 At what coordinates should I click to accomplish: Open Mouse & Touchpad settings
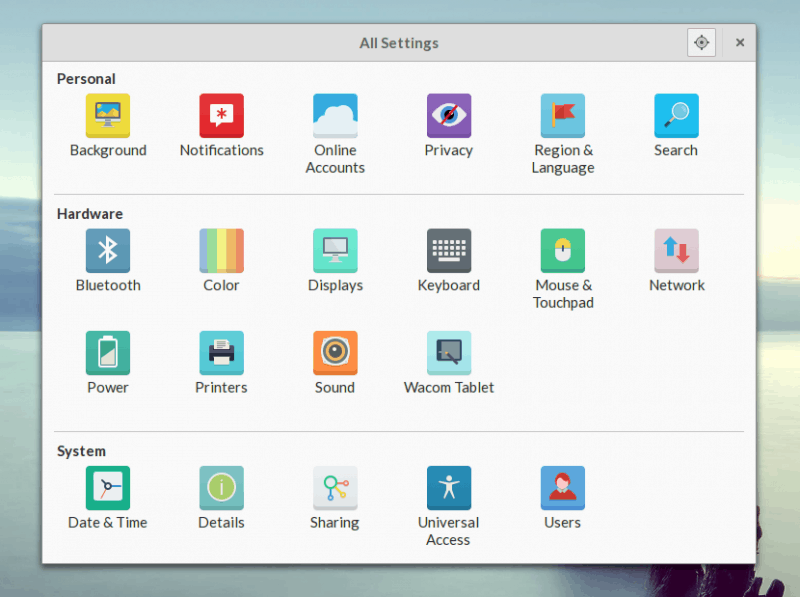point(562,251)
